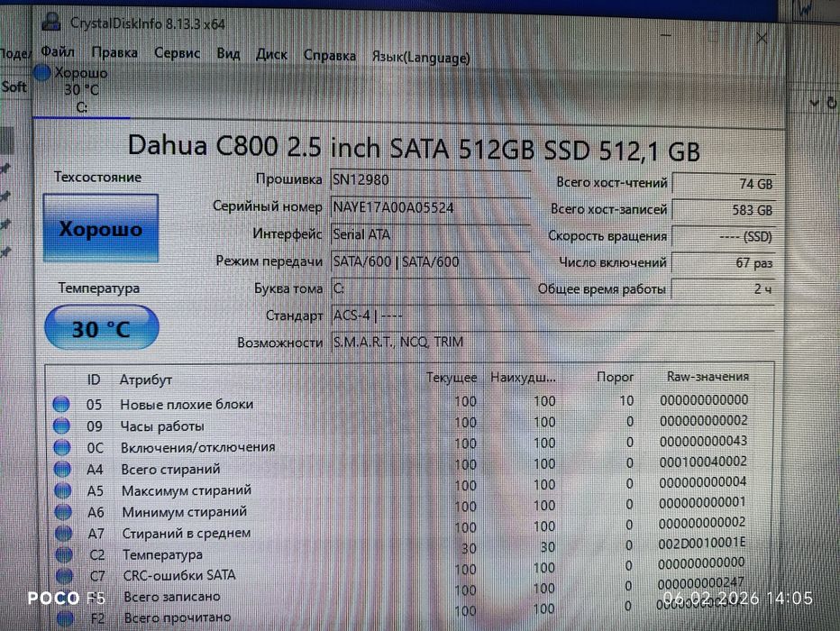
Task: Click the CrystalDiskInfo title bar app icon
Action: [x=51, y=23]
